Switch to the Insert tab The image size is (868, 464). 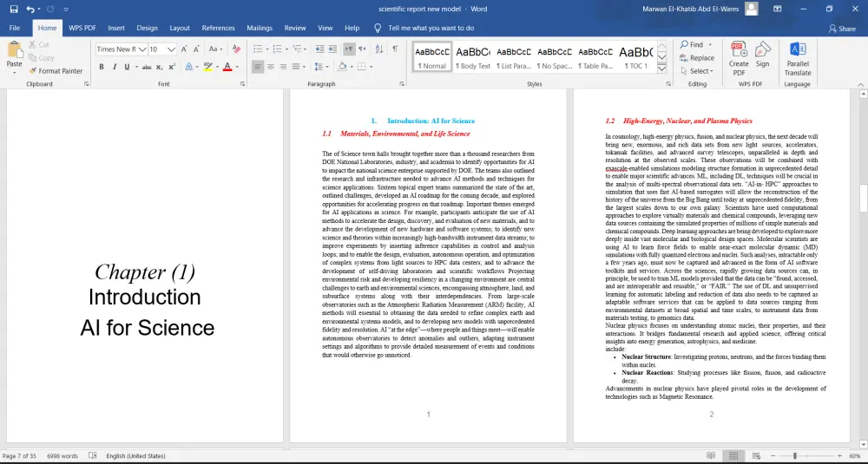(x=116, y=28)
